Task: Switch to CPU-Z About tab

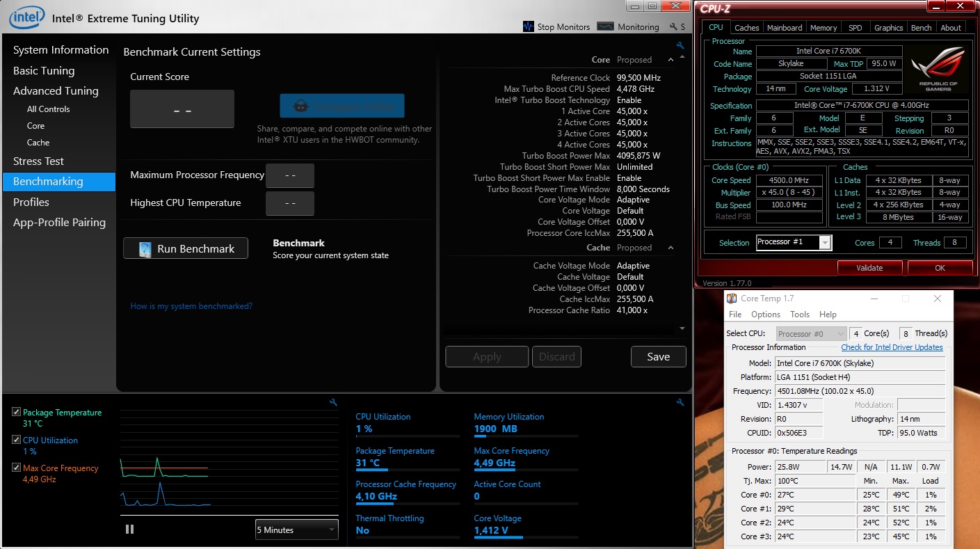Action: [951, 28]
